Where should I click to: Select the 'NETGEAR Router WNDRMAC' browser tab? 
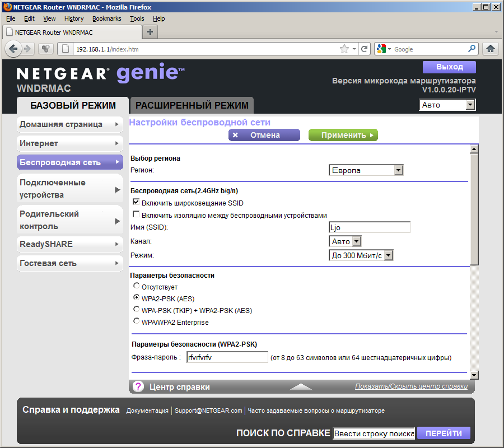(x=73, y=32)
